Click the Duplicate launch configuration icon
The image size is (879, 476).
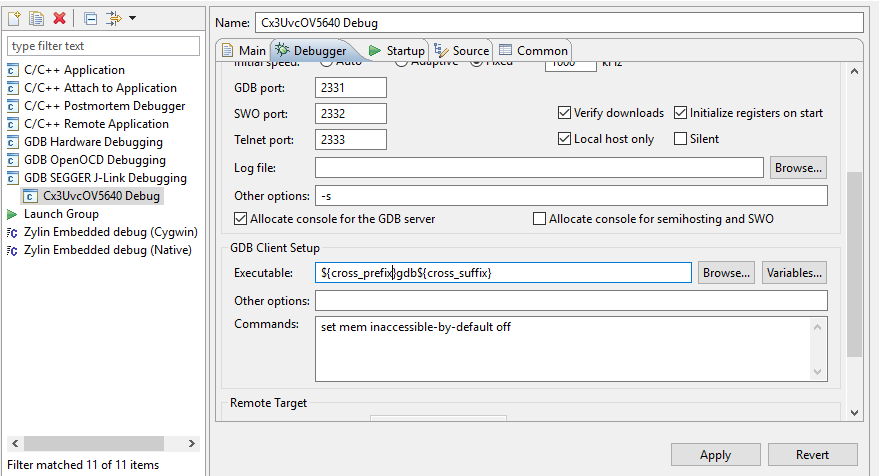pyautogui.click(x=36, y=19)
